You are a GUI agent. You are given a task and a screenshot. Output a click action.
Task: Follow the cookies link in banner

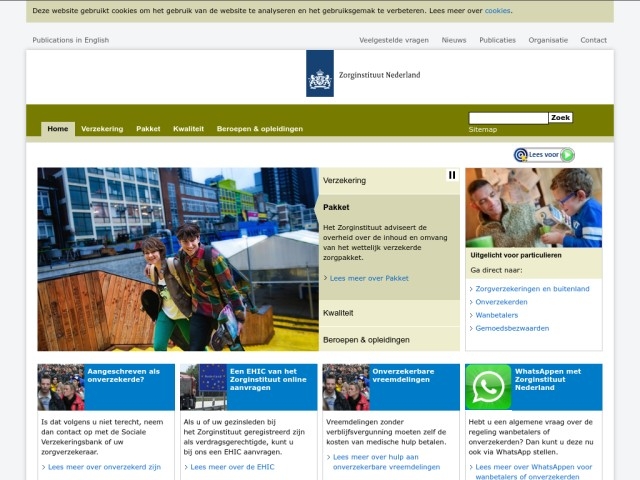[497, 11]
